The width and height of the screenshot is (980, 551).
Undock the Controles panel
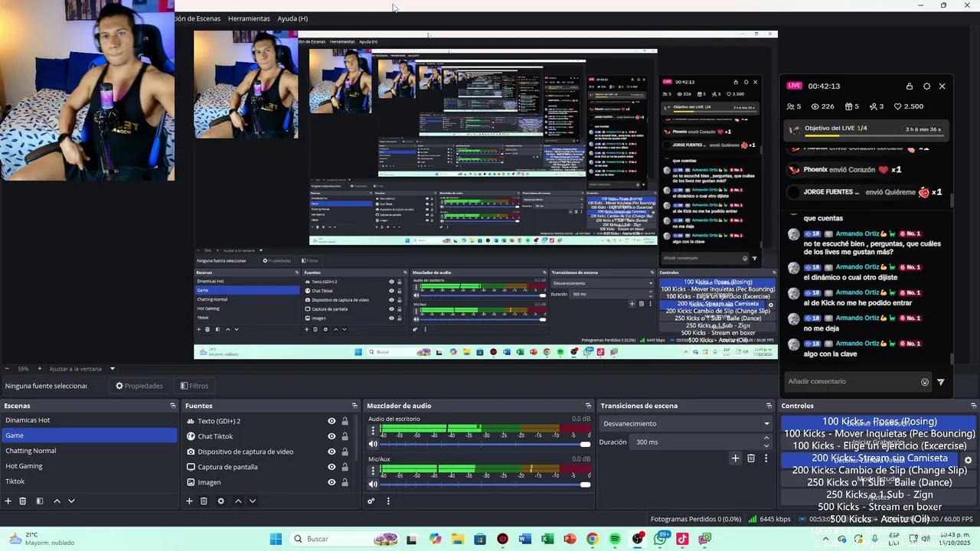tap(974, 406)
